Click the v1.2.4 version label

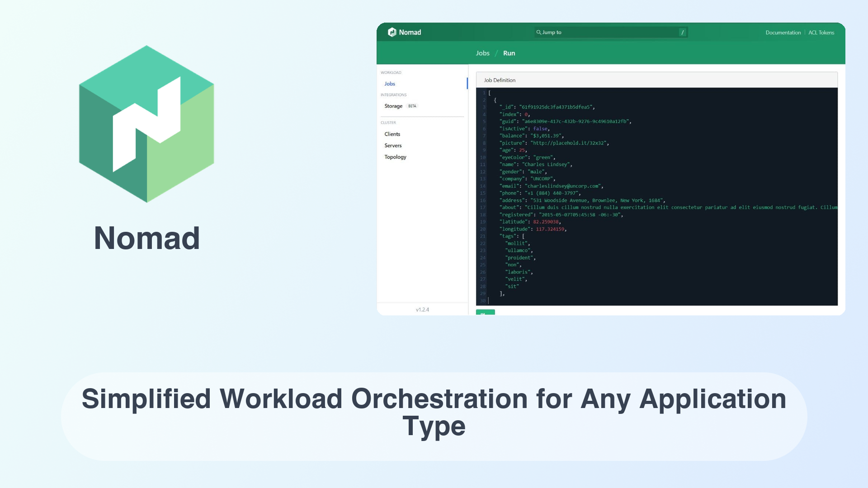[x=422, y=310]
